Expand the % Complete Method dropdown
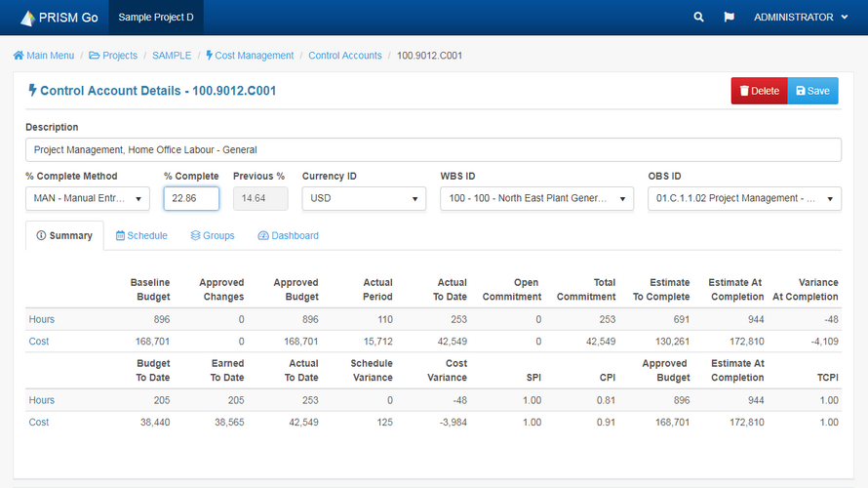 (88, 198)
